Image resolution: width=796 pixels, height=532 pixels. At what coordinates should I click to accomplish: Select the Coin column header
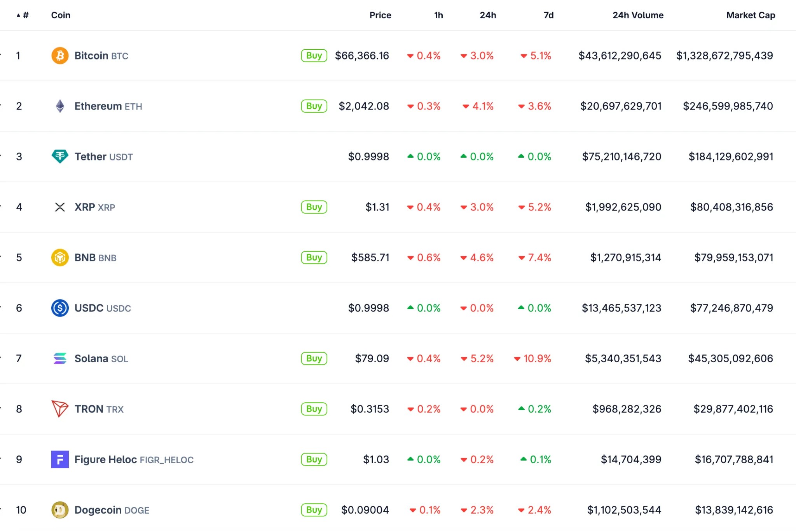coord(61,15)
